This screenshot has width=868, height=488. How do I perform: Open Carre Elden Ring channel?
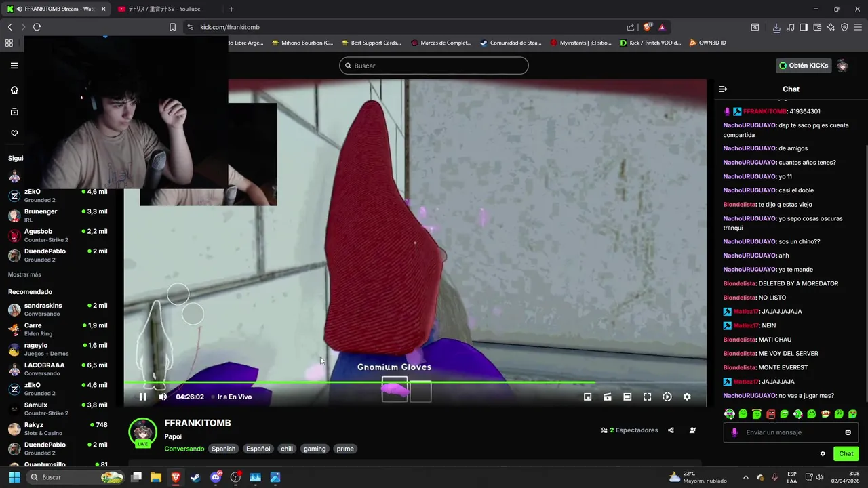[x=58, y=329]
